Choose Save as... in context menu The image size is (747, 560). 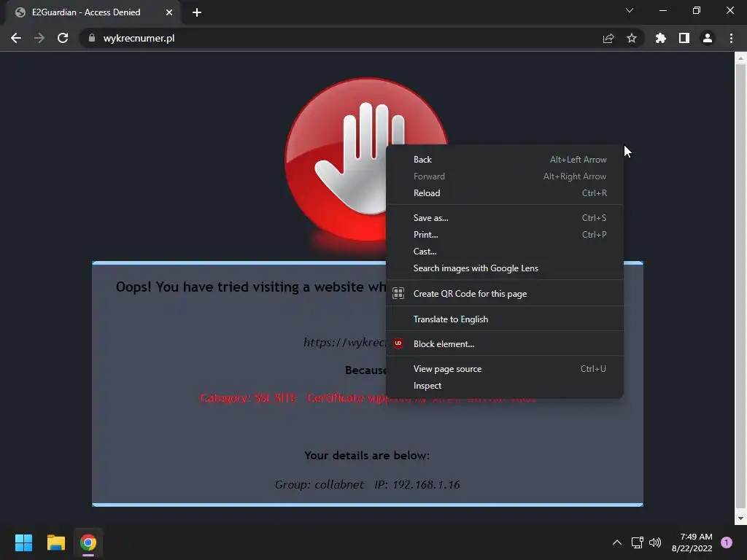pos(505,217)
